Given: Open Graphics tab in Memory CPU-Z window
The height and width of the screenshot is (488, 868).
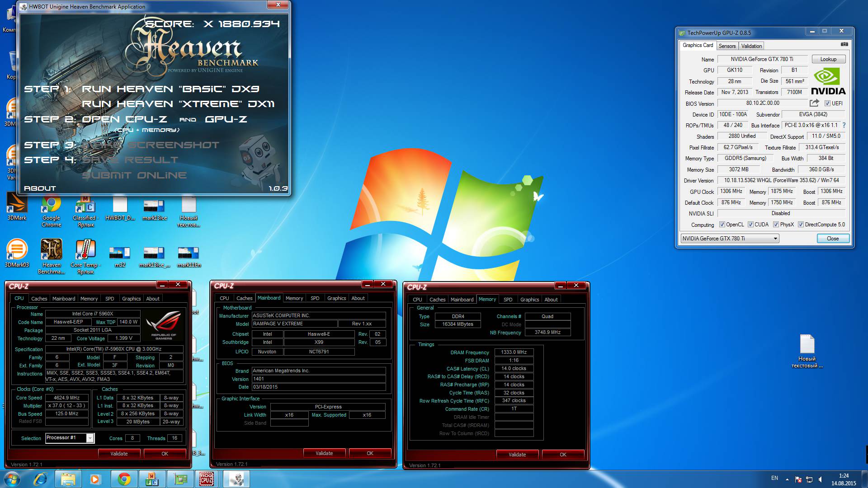Looking at the screenshot, I should [529, 300].
